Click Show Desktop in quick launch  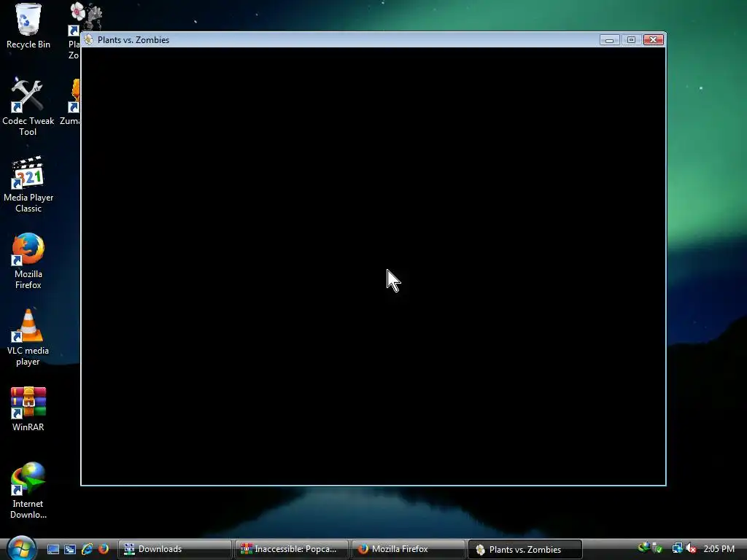[x=53, y=549]
